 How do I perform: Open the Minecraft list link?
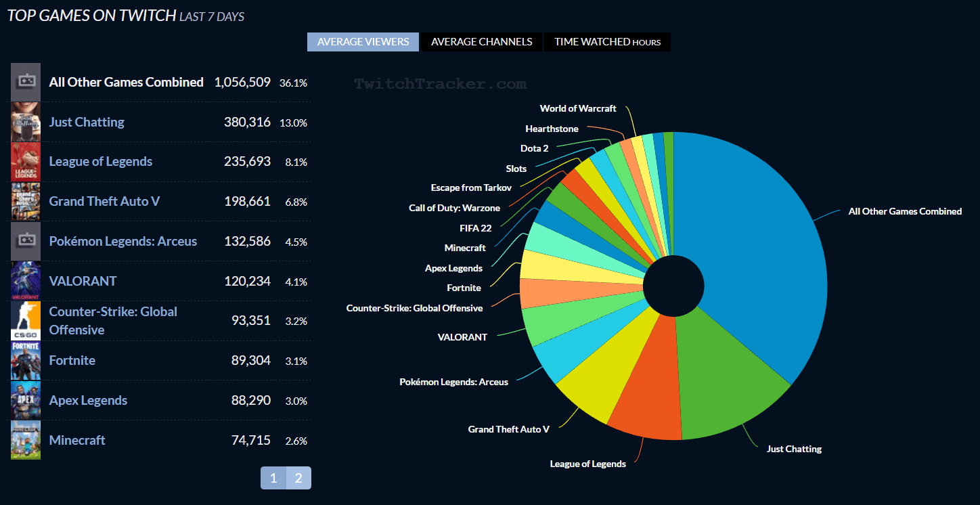(x=77, y=440)
